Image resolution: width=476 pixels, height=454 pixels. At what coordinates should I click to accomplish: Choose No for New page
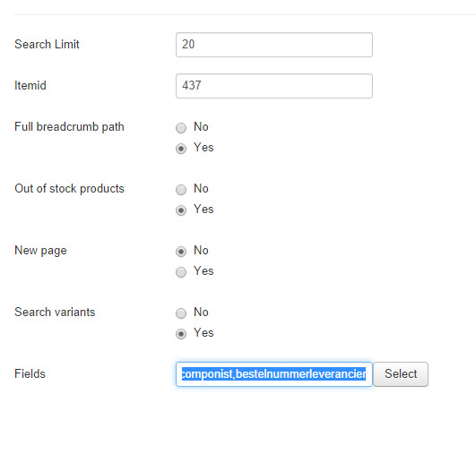pos(181,252)
